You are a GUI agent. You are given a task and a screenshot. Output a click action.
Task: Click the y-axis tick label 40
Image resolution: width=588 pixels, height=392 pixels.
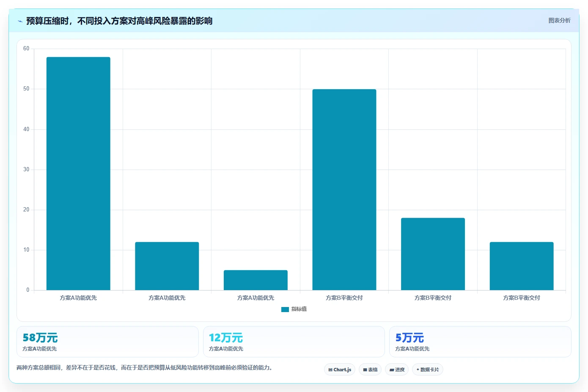[x=26, y=129]
